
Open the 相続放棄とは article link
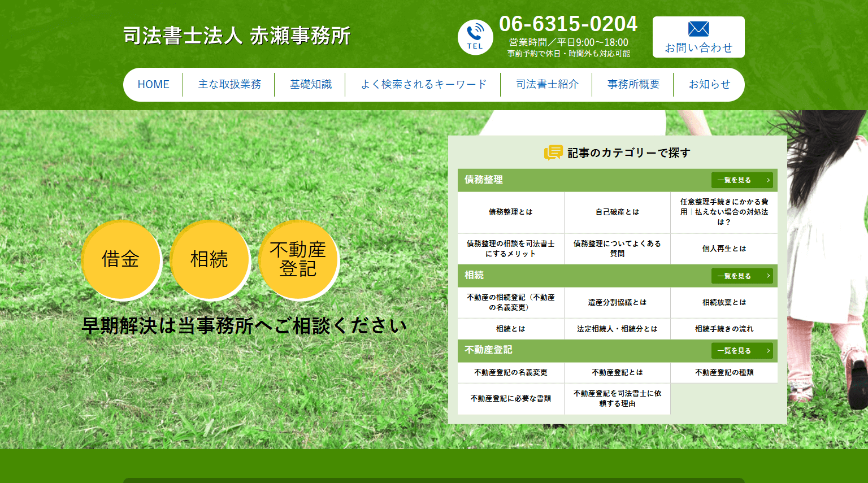(x=724, y=302)
